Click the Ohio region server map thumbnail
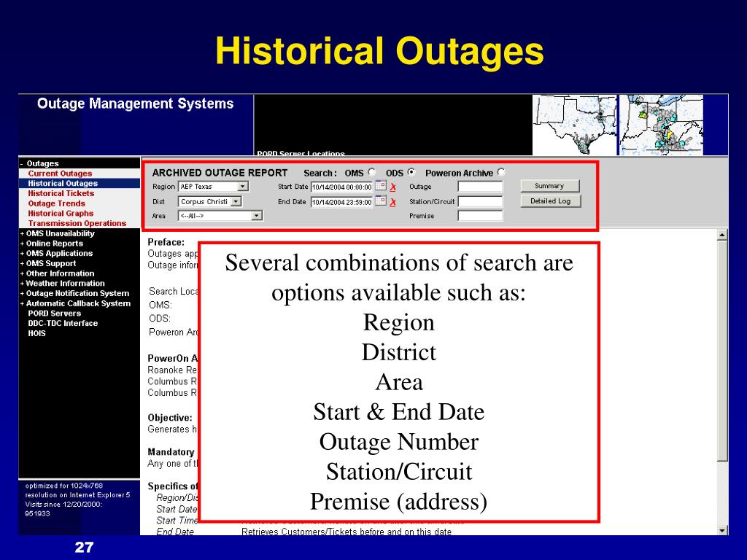The width and height of the screenshot is (747, 560). click(661, 125)
